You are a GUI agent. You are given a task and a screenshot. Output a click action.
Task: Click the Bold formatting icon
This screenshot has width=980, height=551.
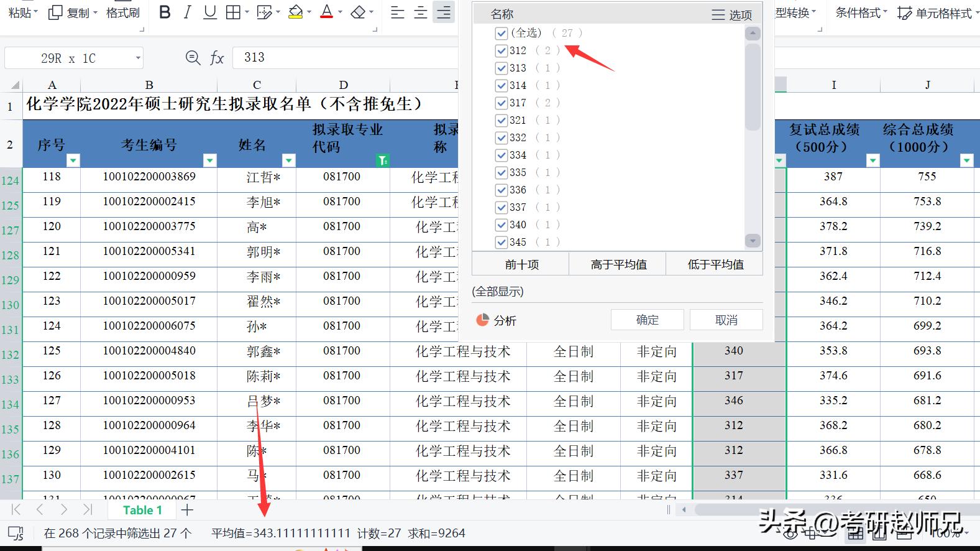[165, 12]
